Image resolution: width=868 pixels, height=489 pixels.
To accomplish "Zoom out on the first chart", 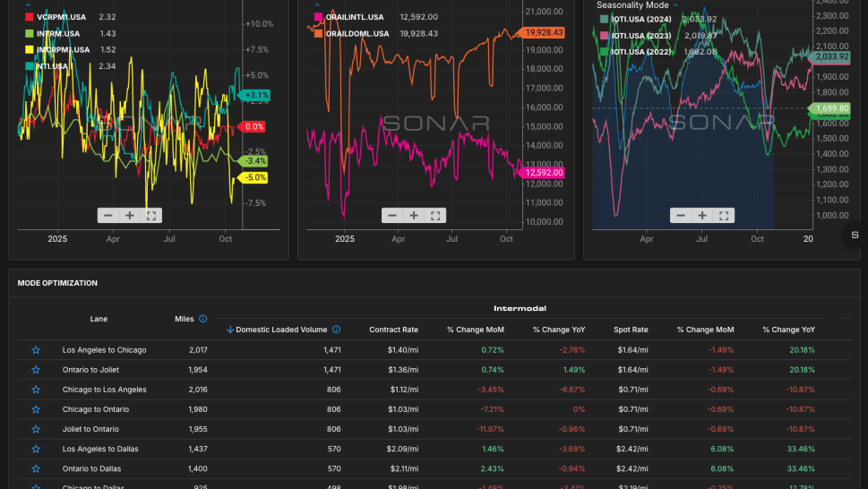I will pyautogui.click(x=108, y=216).
